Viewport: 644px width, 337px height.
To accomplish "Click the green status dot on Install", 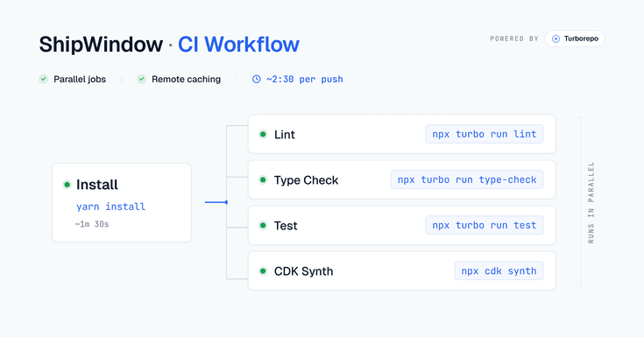I will click(67, 185).
